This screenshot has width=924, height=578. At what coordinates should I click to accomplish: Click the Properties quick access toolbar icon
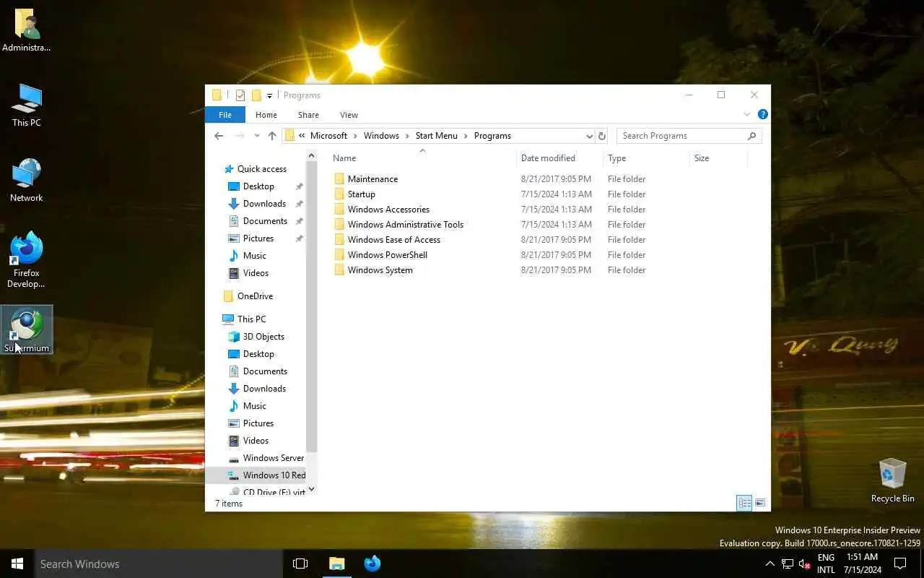[x=240, y=95]
